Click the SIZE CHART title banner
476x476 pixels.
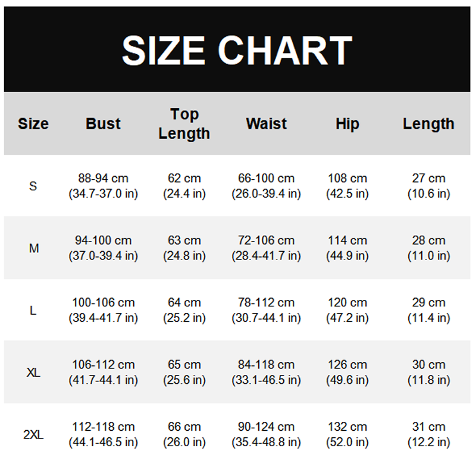237,51
